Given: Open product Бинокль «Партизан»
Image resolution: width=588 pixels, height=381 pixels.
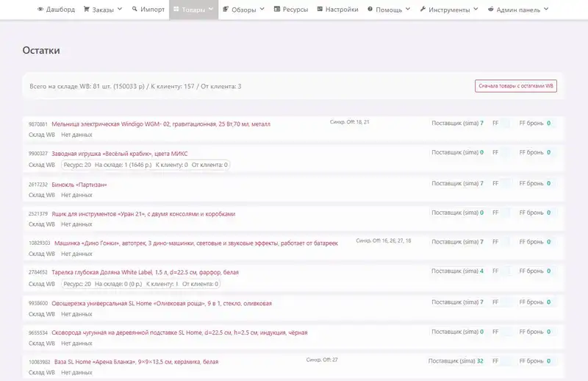Looking at the screenshot, I should pos(79,185).
